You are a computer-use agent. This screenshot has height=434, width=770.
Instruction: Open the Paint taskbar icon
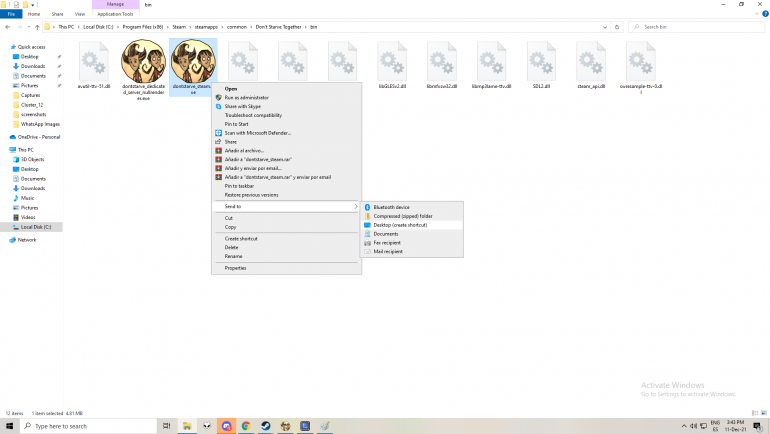coord(325,426)
